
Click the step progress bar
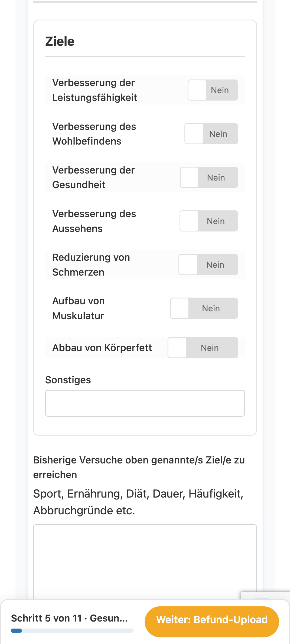pos(72,631)
